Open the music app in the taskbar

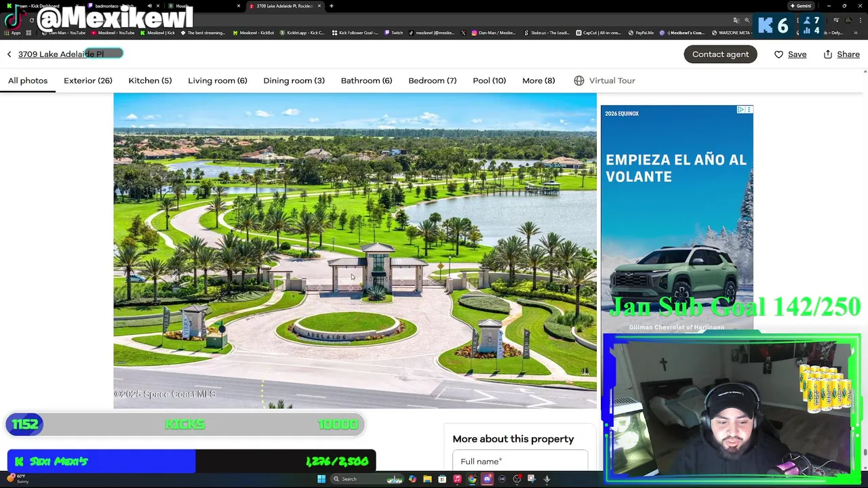pos(457,479)
